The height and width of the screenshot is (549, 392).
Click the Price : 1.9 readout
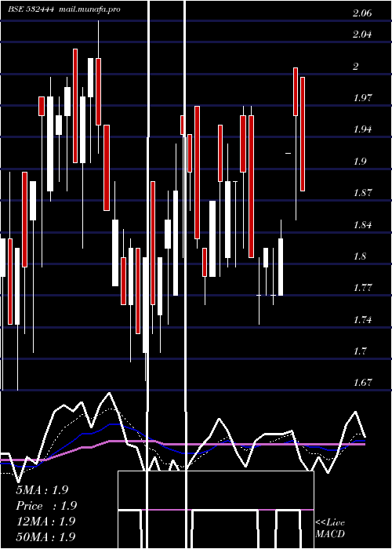click(x=46, y=506)
